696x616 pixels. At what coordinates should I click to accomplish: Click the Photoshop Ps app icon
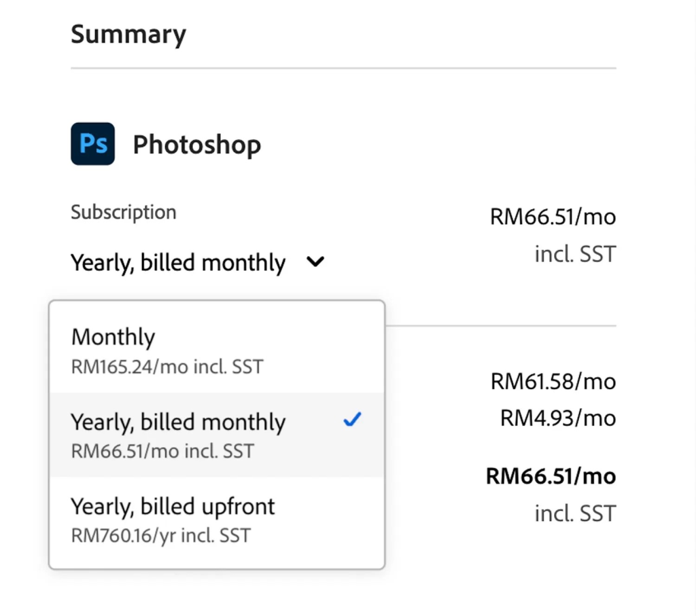coord(92,144)
